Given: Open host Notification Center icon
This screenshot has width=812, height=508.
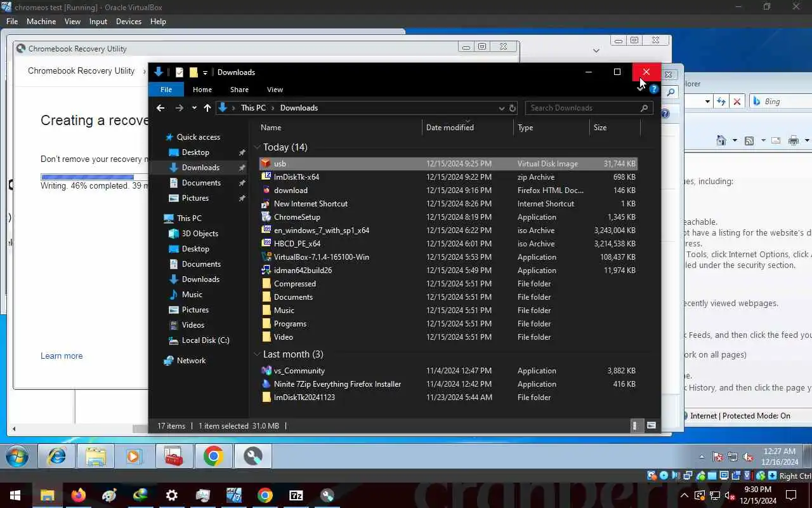Looking at the screenshot, I should tap(791, 495).
